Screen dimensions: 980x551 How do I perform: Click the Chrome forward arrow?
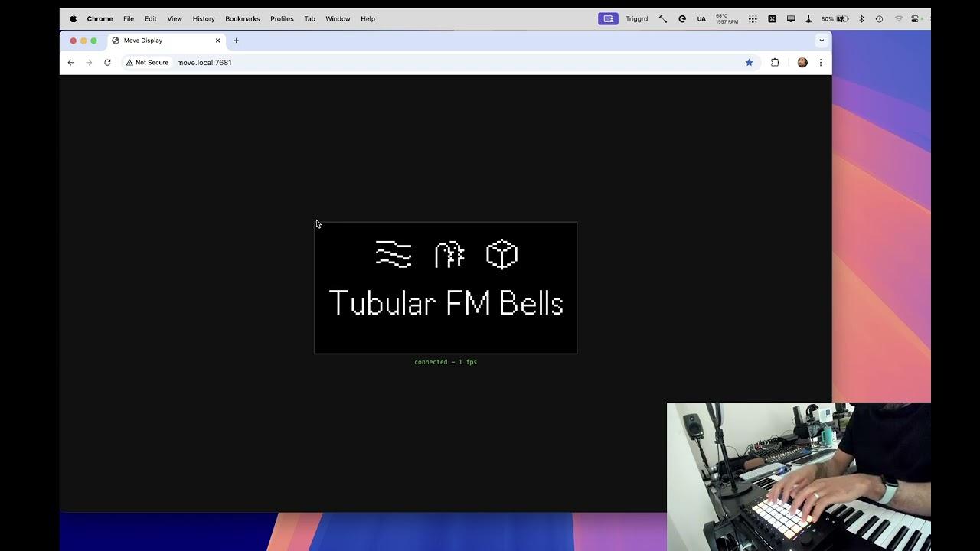point(89,63)
